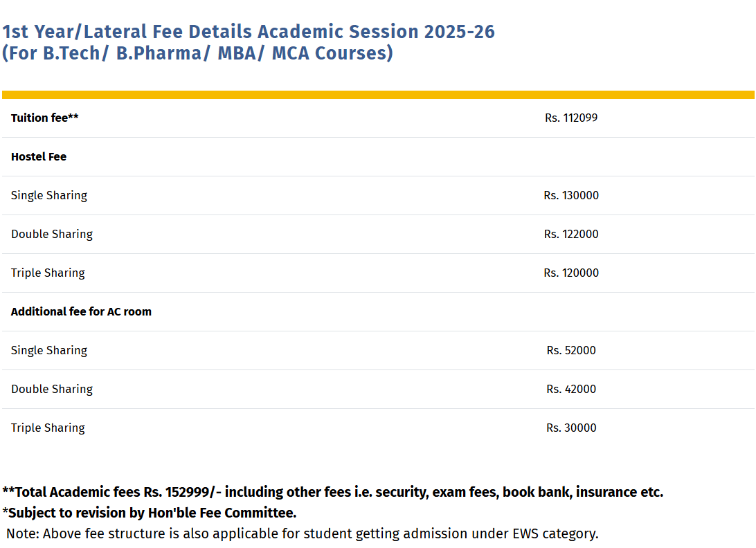Screen dimensions: 756x548
Task: Select the Additional fee for AC room header
Action: (x=81, y=311)
